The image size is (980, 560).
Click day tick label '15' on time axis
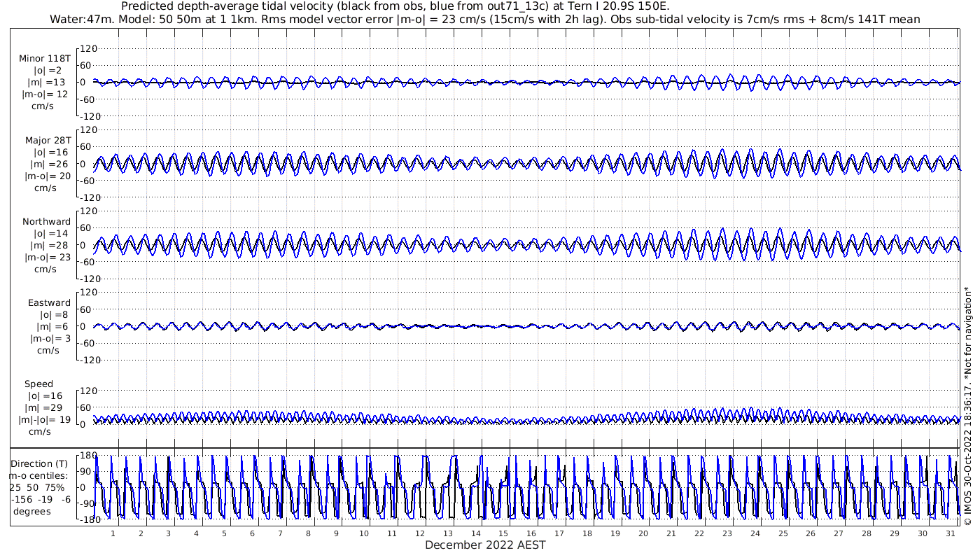click(503, 533)
